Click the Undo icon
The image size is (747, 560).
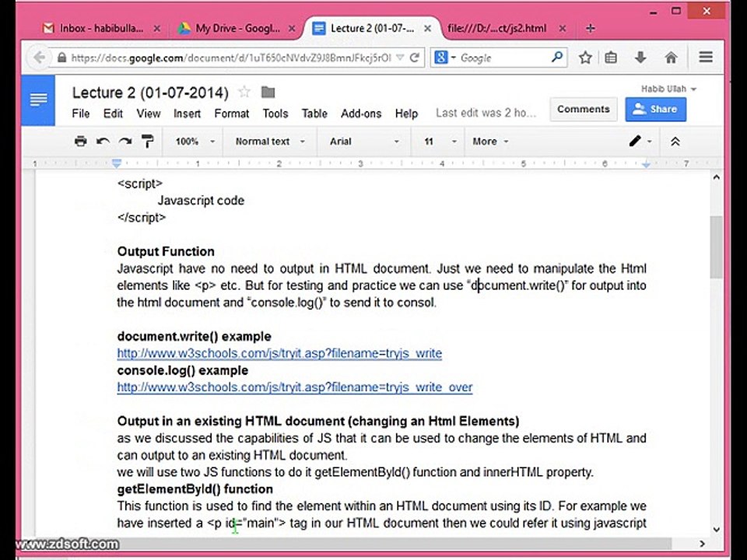pyautogui.click(x=103, y=142)
